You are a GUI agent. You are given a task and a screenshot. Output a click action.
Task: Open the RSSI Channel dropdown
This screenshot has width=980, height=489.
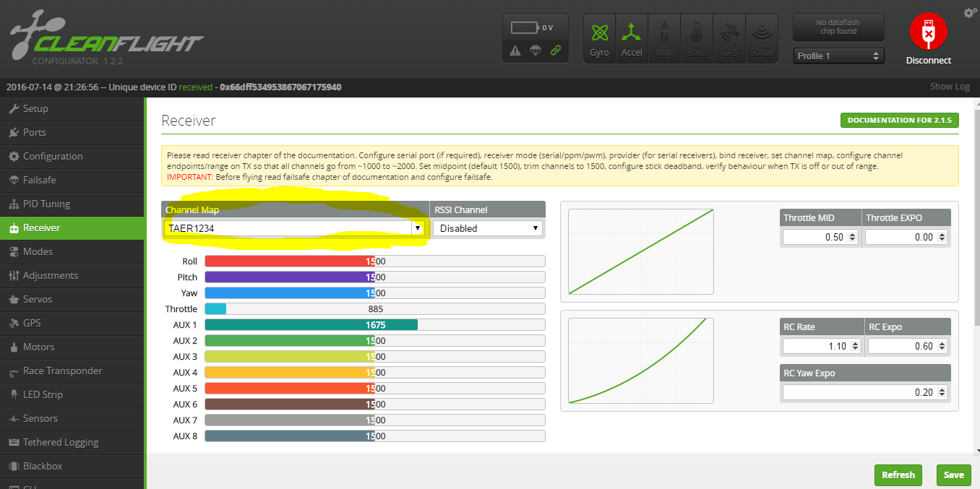click(x=487, y=228)
